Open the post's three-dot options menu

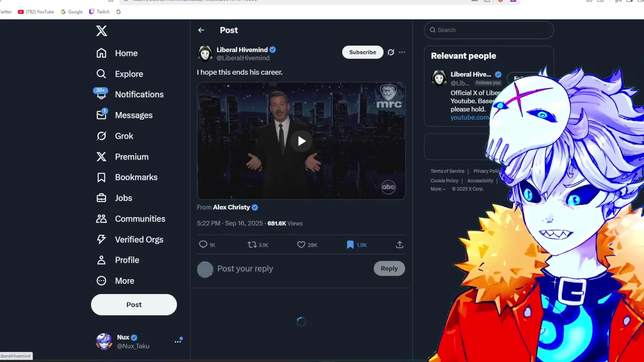coord(401,52)
